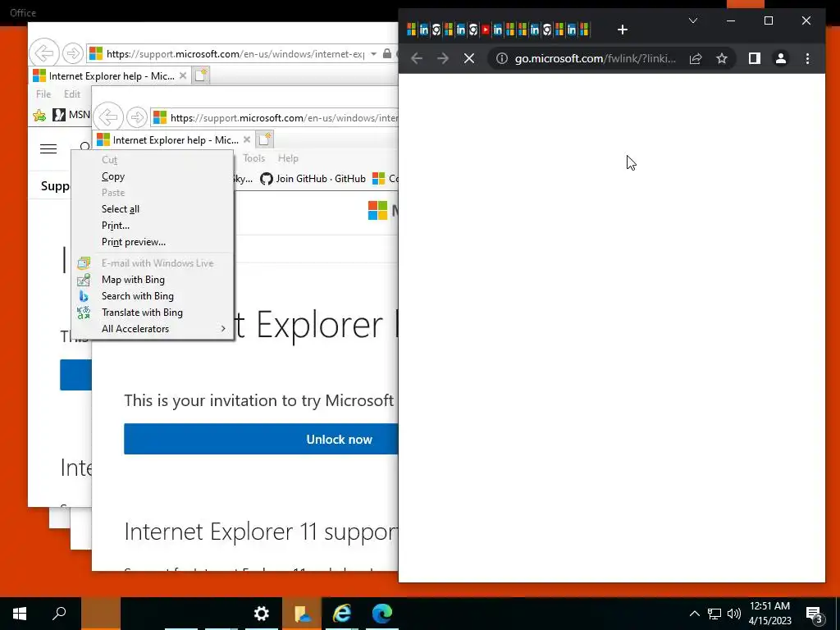The height and width of the screenshot is (630, 840).
Task: Expand the All Accelerators submenu
Action: 153,329
